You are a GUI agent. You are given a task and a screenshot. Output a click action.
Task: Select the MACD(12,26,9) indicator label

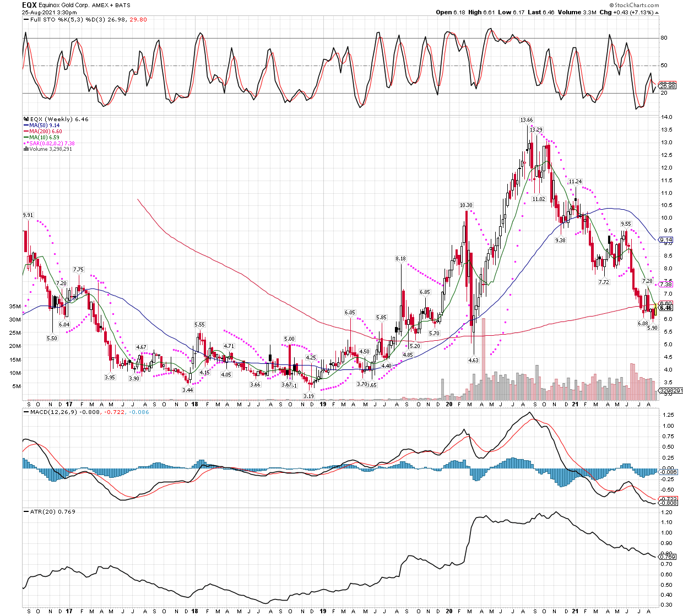[54, 412]
